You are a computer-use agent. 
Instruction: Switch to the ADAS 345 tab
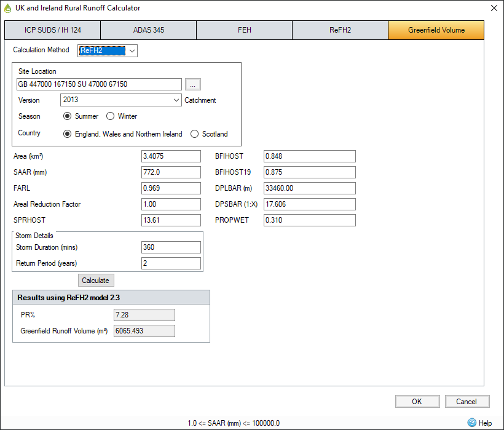pos(148,30)
